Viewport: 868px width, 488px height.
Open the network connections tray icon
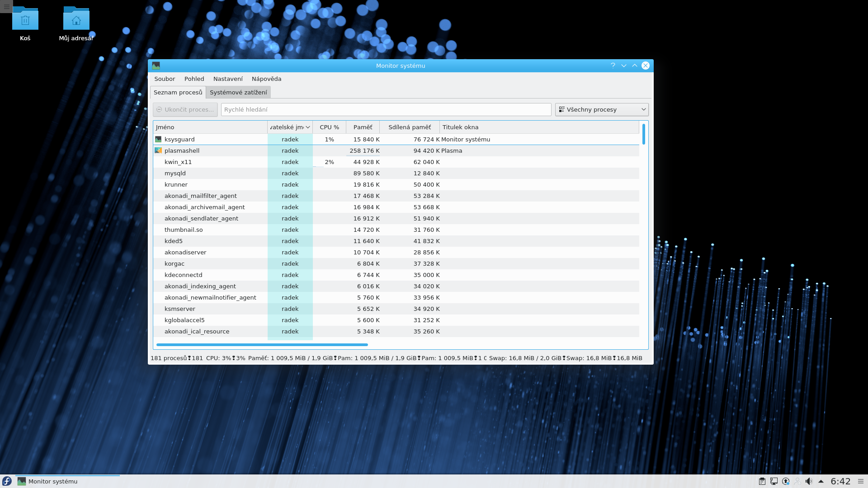[x=774, y=481]
